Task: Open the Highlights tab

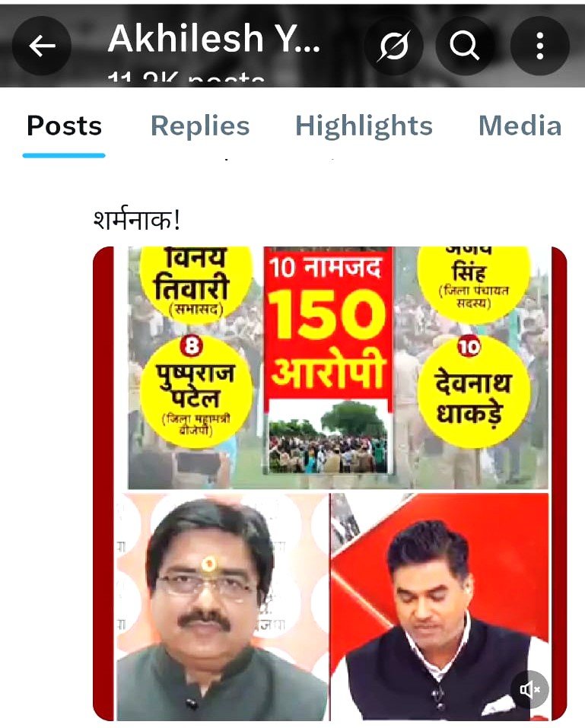Action: [364, 126]
